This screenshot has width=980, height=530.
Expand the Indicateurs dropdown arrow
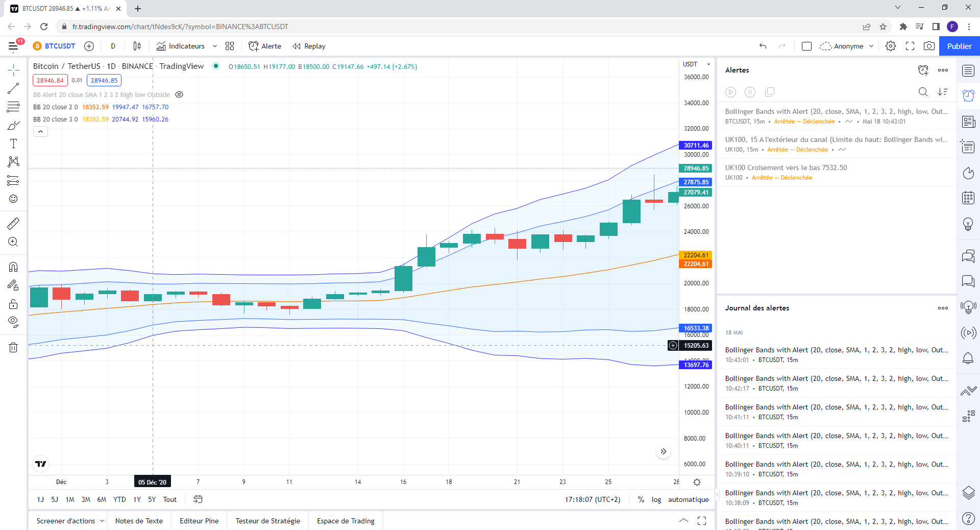215,46
